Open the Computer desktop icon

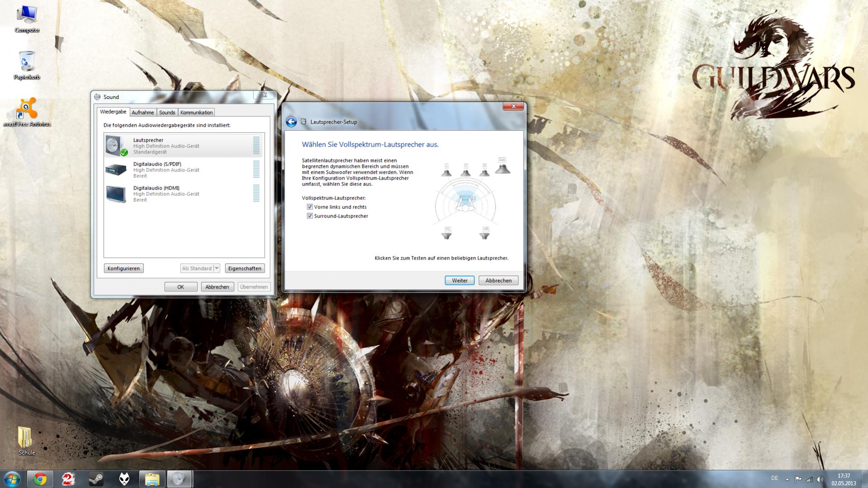[27, 19]
